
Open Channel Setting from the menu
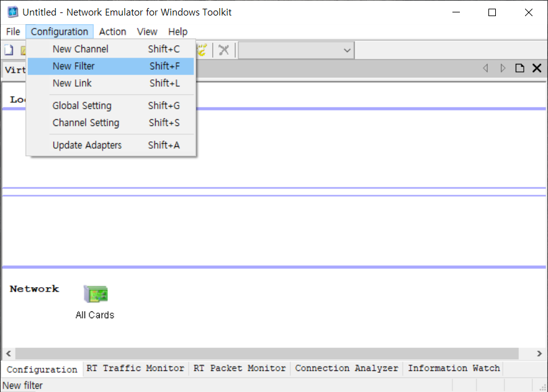[111, 123]
